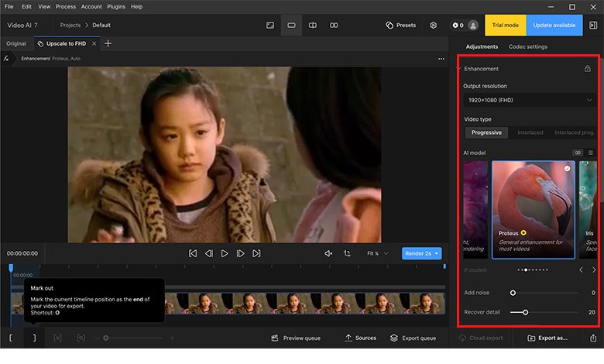Click the timeline playhead marker
This screenshot has width=604, height=364.
(11, 267)
